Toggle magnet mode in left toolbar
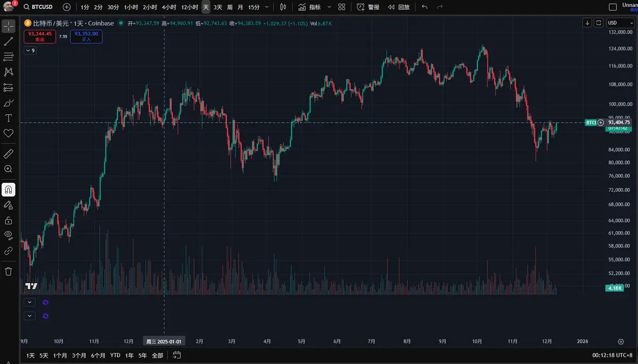This screenshot has width=638, height=364. coord(9,189)
